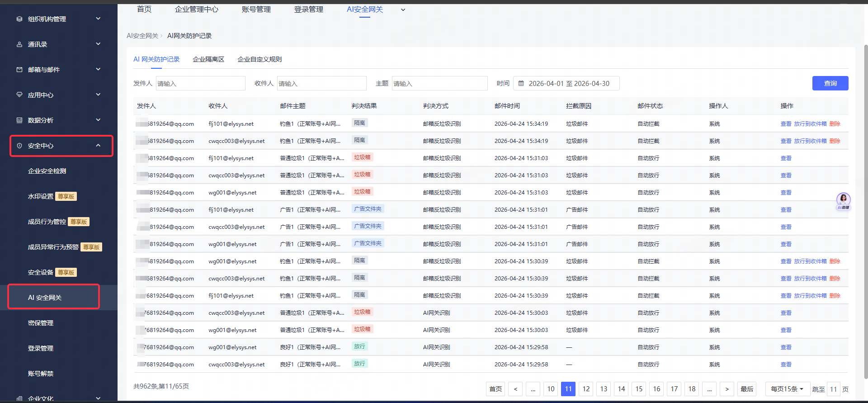Click 查看 link in 15:34:19 flj101 row
Viewport: 868px width, 403px height.
click(x=786, y=123)
